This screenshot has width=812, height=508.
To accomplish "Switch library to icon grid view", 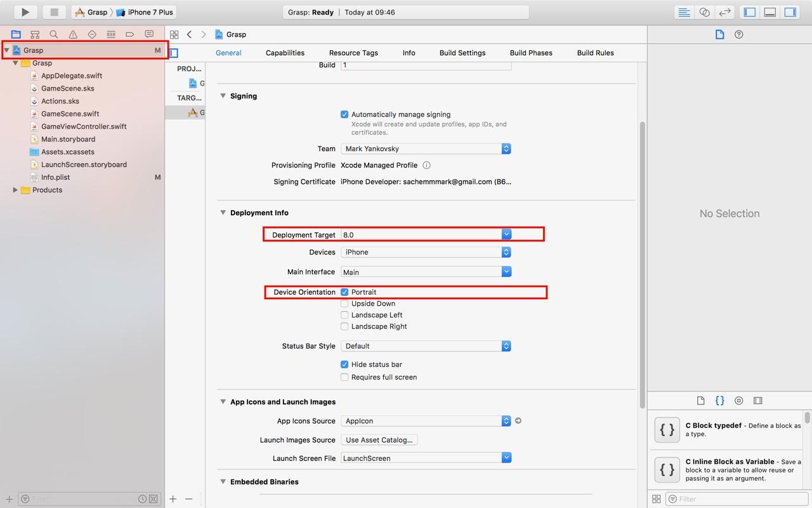I will pyautogui.click(x=657, y=499).
